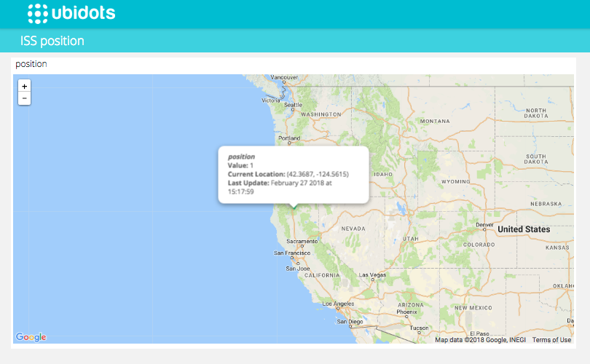590x364 pixels.
Task: Click the NORTH DAKOTA state label
Action: pos(536,113)
